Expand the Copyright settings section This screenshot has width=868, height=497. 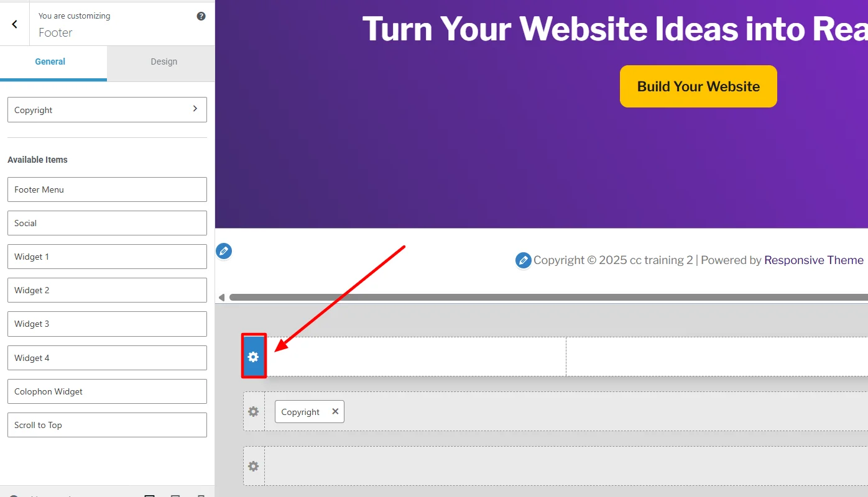pyautogui.click(x=107, y=109)
